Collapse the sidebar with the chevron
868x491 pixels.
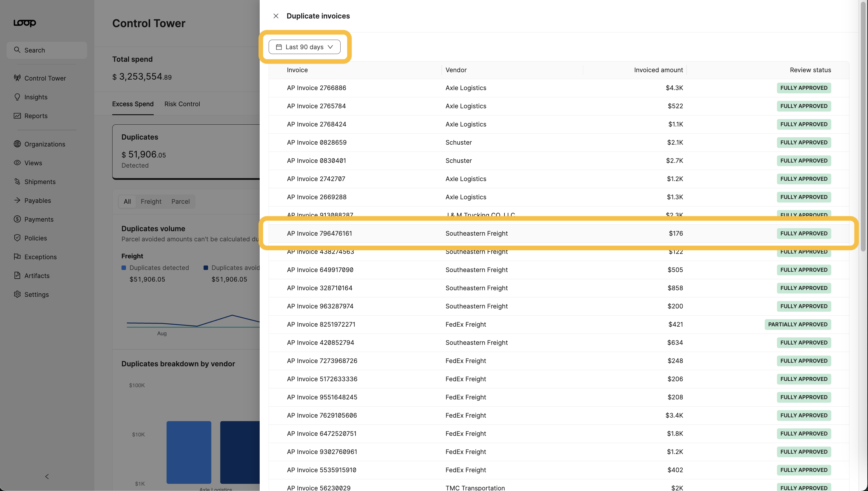47,476
